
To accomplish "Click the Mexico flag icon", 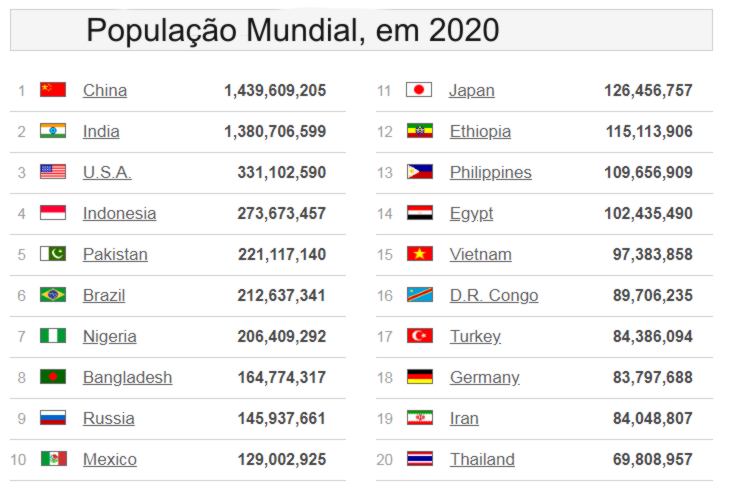I will (x=53, y=459).
